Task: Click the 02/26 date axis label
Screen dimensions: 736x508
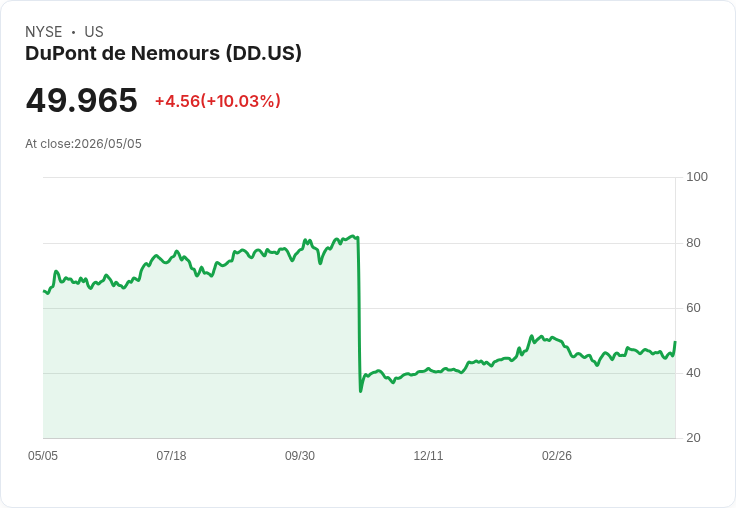Action: coord(557,455)
